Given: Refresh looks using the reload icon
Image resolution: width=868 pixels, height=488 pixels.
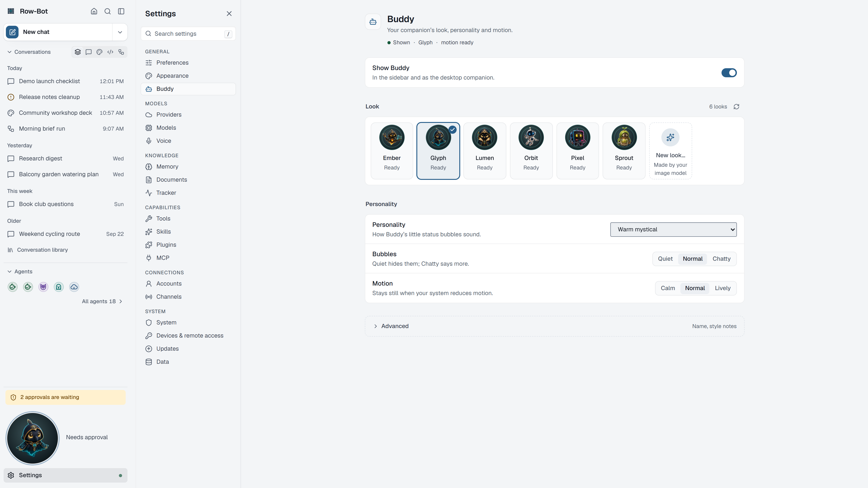Looking at the screenshot, I should tap(736, 106).
